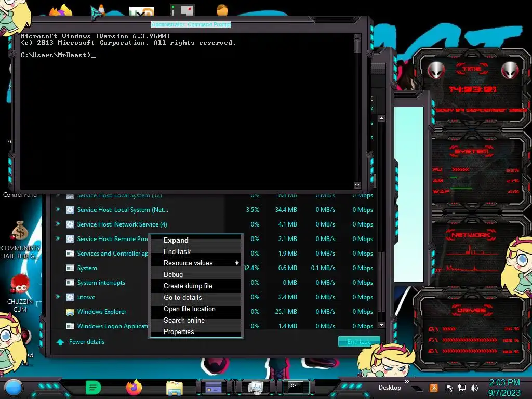Open the Action Center flag tray icon
Viewport: 532px width, 399px height.
(x=449, y=388)
